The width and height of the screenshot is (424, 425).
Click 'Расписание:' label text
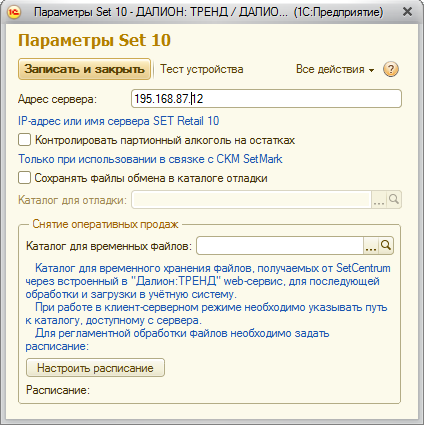point(58,390)
